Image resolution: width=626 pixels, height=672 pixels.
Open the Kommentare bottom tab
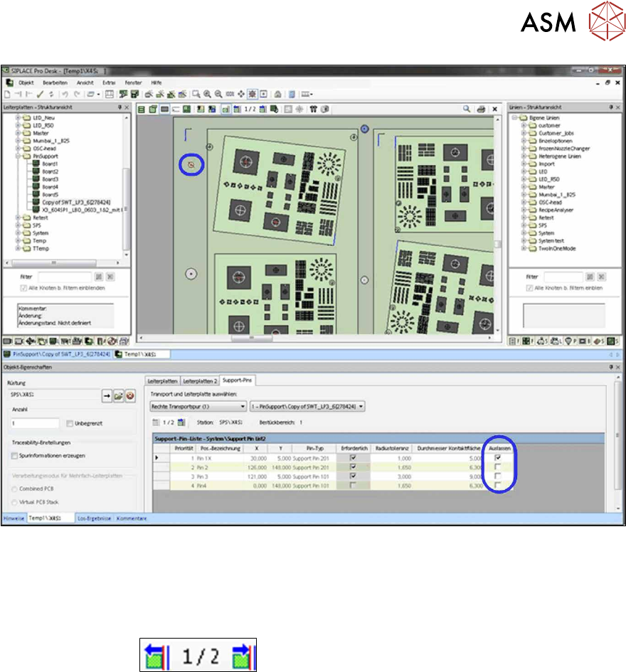click(132, 518)
